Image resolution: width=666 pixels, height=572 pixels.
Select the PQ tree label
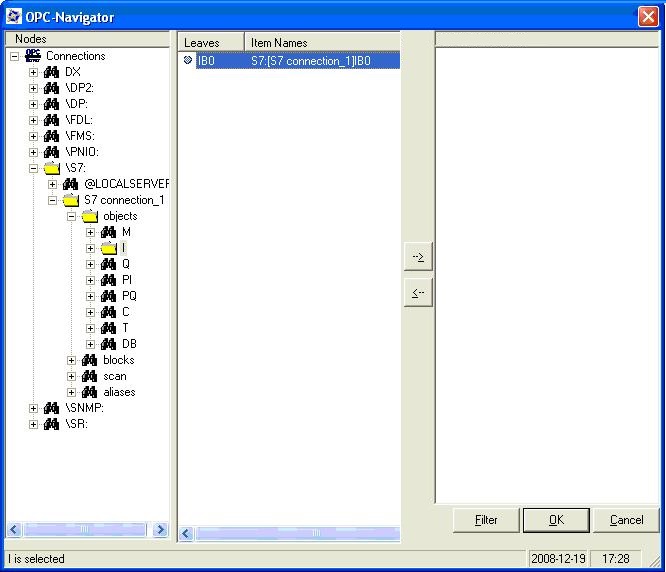pyautogui.click(x=129, y=296)
